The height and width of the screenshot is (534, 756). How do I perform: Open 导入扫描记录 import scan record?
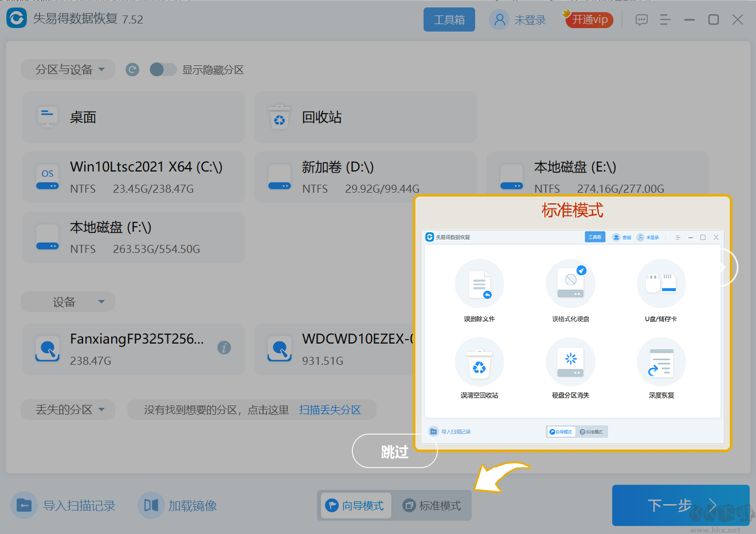tap(64, 505)
